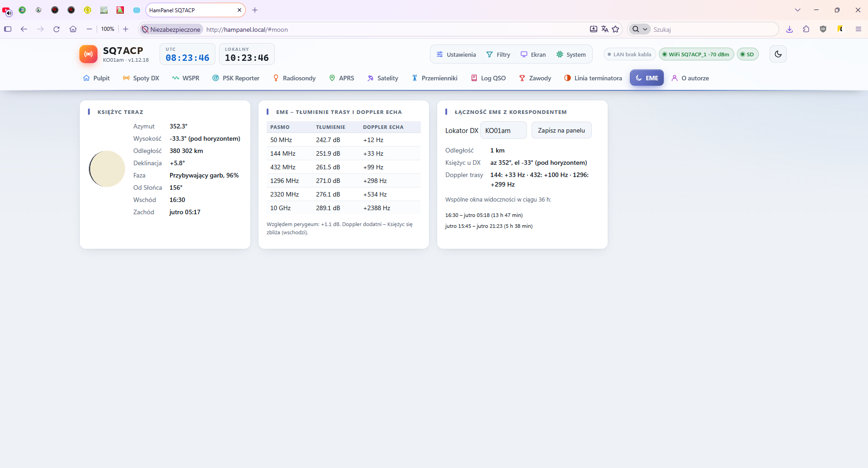The width and height of the screenshot is (868, 468).
Task: Open O autorze page
Action: pyautogui.click(x=690, y=78)
